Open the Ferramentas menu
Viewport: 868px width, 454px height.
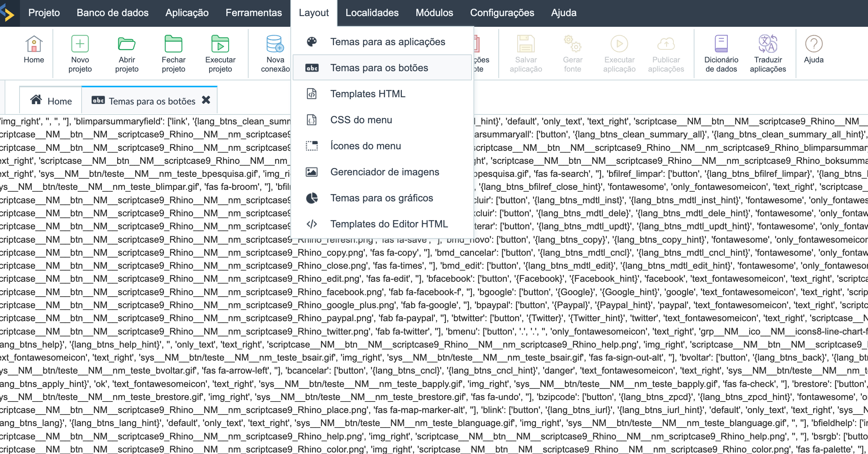[x=254, y=13]
